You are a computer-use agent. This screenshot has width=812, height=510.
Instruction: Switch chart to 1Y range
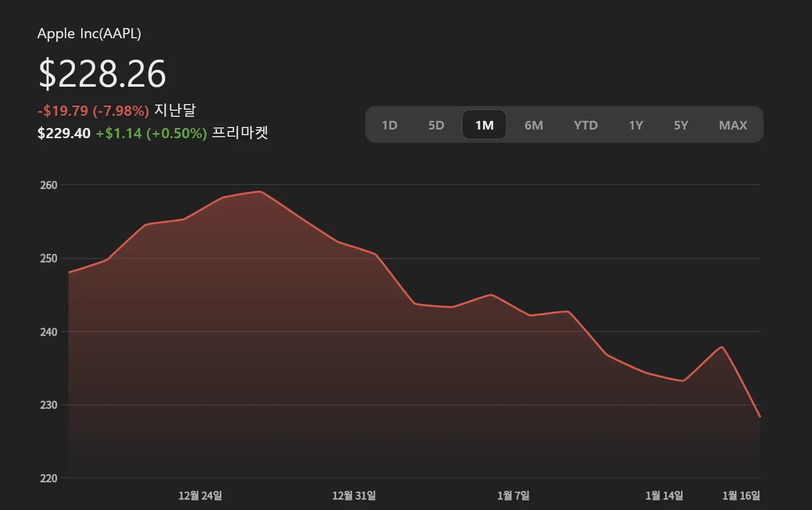coord(636,125)
